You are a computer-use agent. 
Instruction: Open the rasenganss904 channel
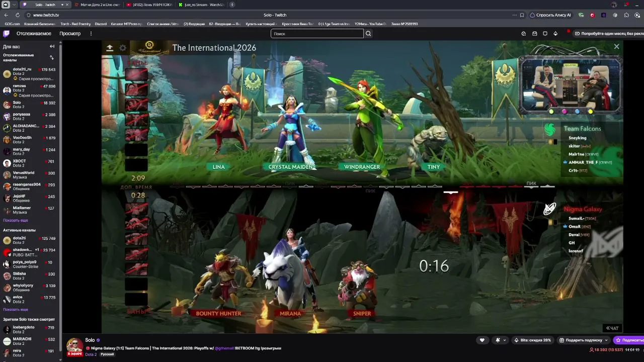pos(29,187)
